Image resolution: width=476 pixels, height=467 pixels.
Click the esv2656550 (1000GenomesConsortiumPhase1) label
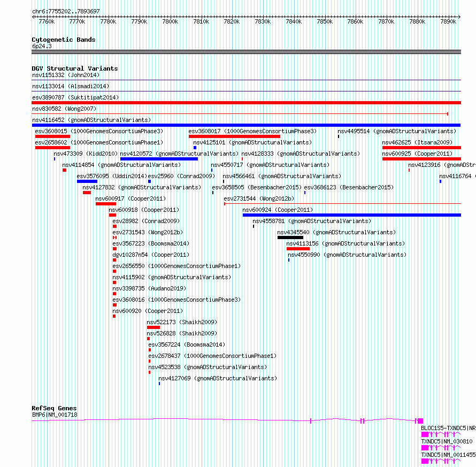click(176, 266)
